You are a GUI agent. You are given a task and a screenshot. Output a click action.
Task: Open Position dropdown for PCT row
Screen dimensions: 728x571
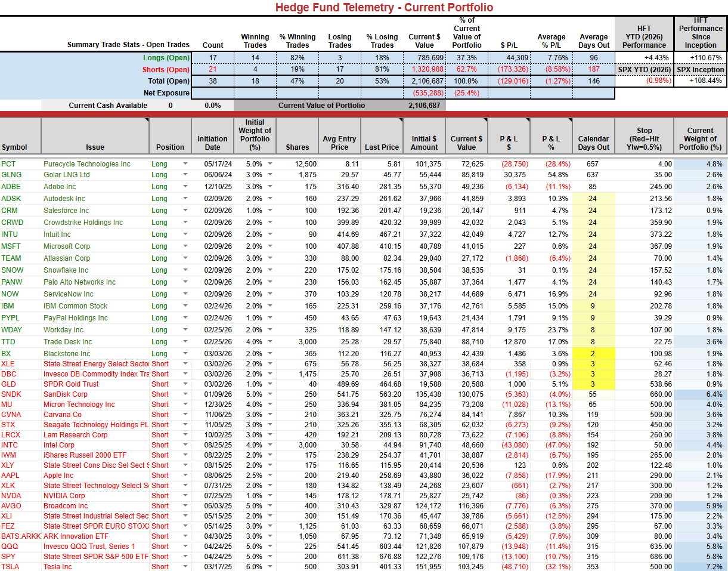[x=185, y=163]
